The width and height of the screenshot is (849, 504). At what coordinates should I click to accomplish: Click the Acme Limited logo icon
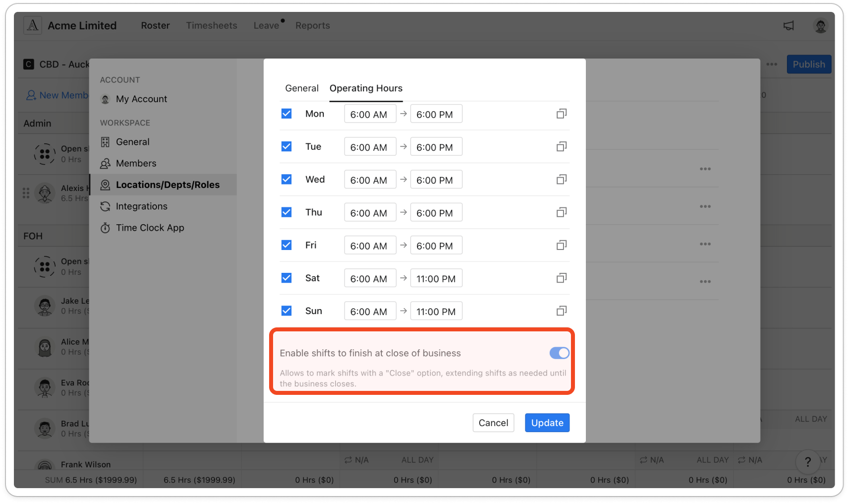32,25
